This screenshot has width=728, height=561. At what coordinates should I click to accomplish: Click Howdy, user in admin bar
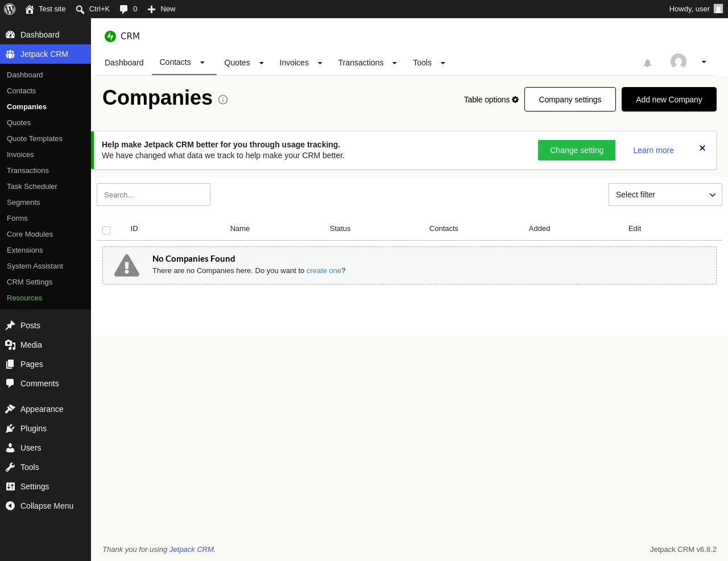coord(689,9)
